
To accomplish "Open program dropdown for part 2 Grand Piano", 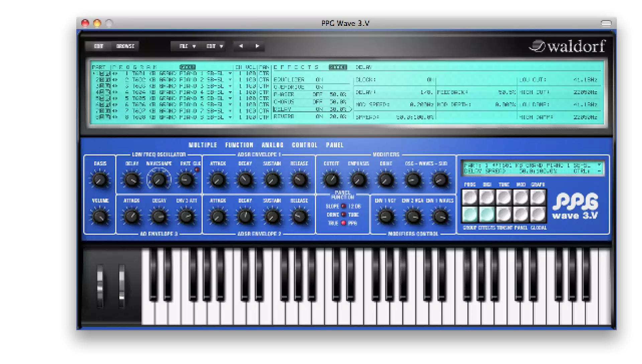I will coord(230,80).
